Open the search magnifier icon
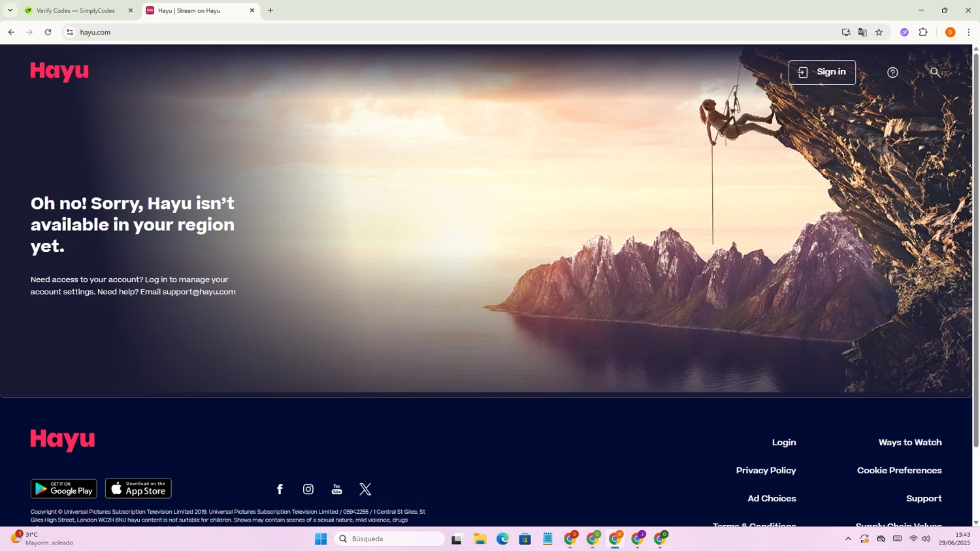This screenshot has width=980, height=551. pyautogui.click(x=936, y=72)
